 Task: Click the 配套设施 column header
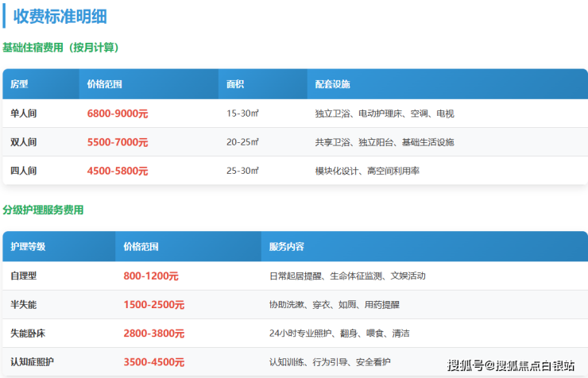[332, 83]
